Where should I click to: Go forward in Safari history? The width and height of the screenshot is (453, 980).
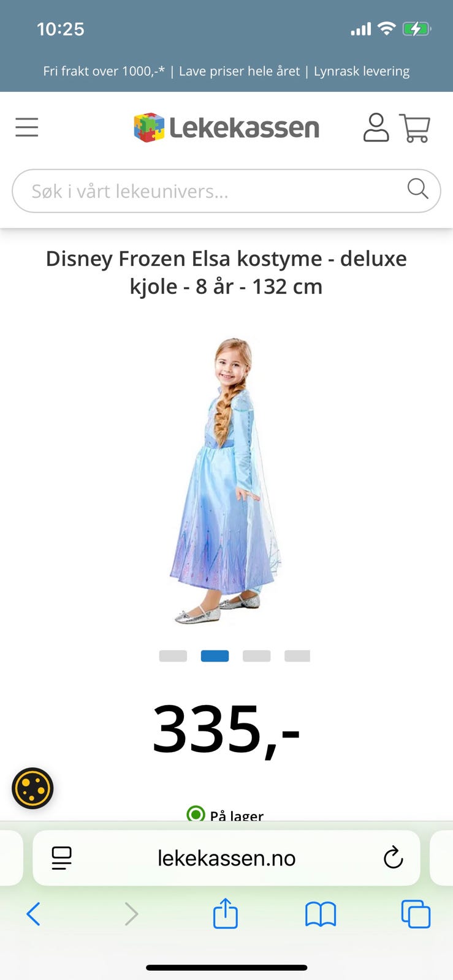click(131, 914)
